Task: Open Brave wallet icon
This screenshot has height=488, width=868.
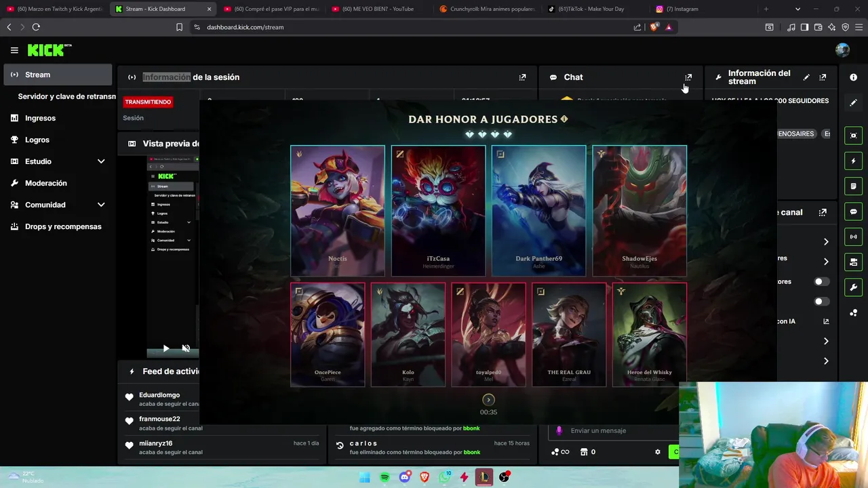Action: [x=818, y=27]
